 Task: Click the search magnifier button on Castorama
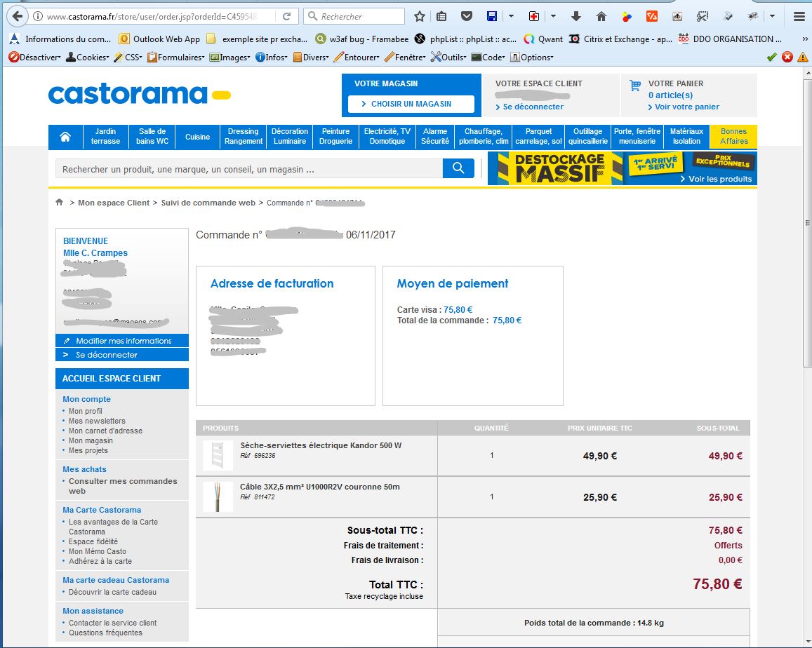[458, 168]
